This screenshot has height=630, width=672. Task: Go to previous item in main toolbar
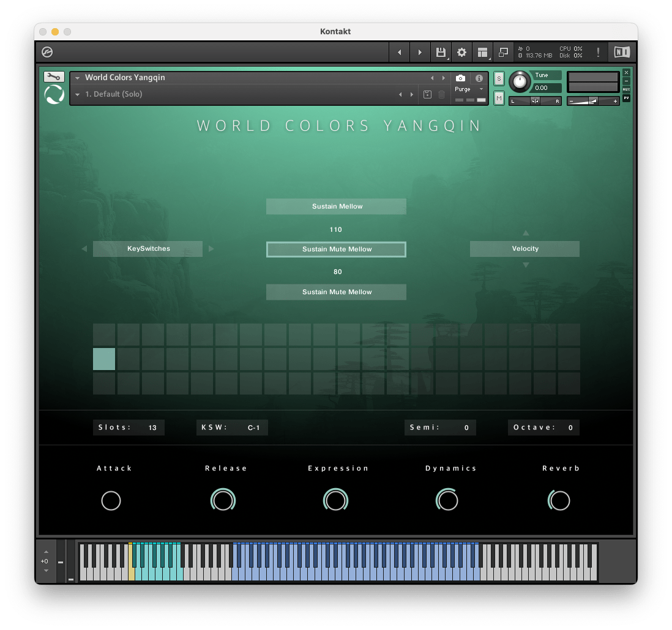[400, 52]
